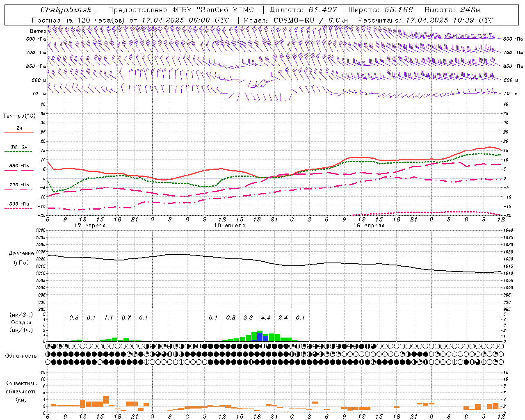This screenshot has height=420, width=525.
Task: Click the '(мм/1ч.)' hourly unit label
Action: click(x=21, y=330)
